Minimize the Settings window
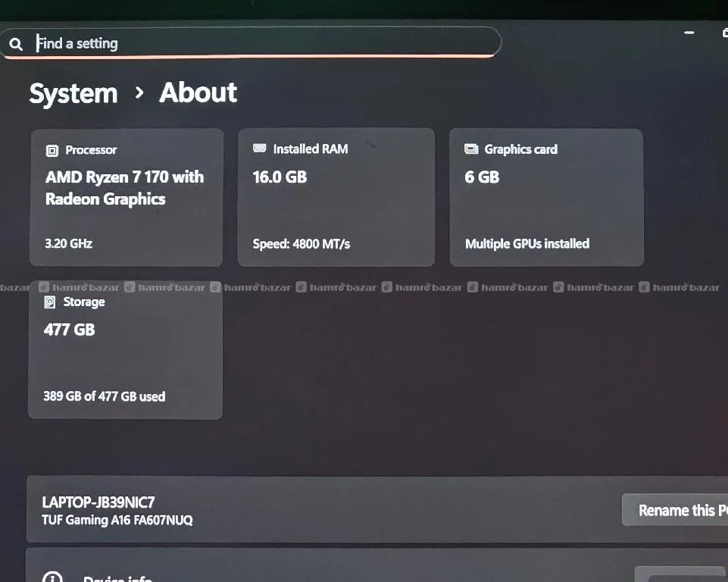Image resolution: width=728 pixels, height=582 pixels. click(689, 33)
